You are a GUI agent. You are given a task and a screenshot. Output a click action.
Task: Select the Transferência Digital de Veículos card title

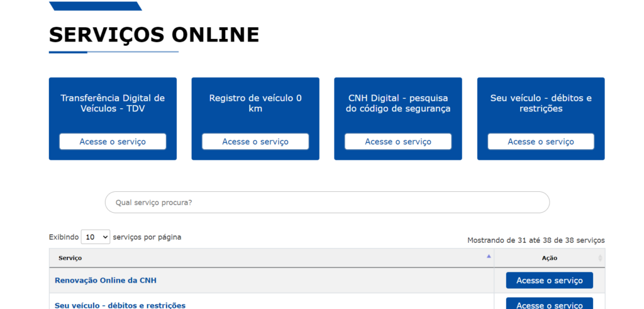(x=113, y=103)
